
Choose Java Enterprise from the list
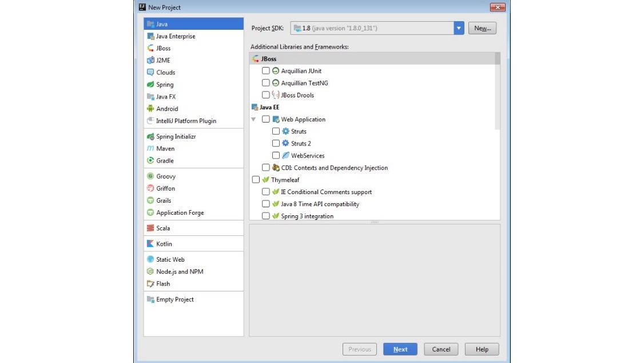176,37
